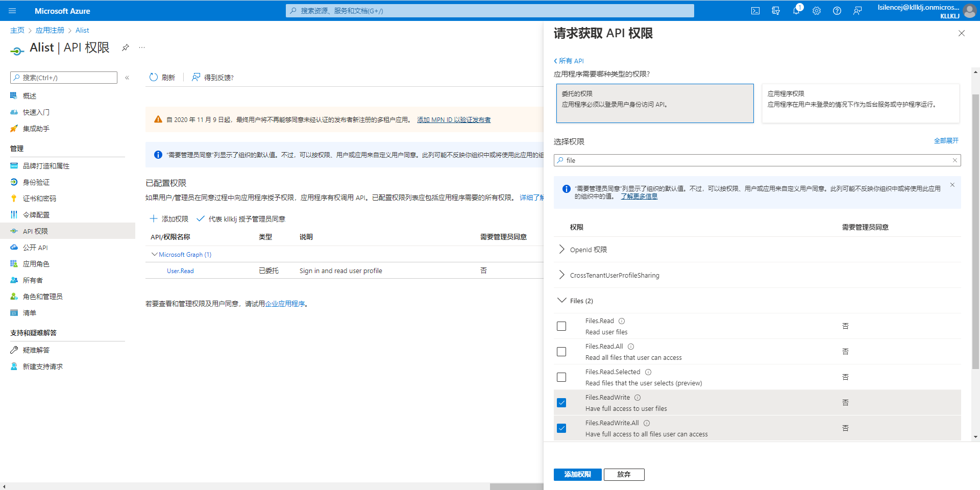Click the help question mark icon
The image size is (980, 490).
(837, 11)
